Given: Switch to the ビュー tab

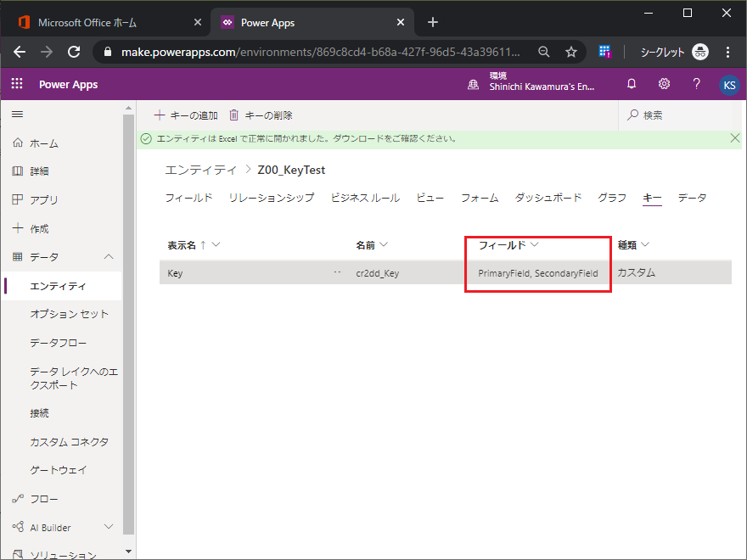Looking at the screenshot, I should tap(430, 198).
